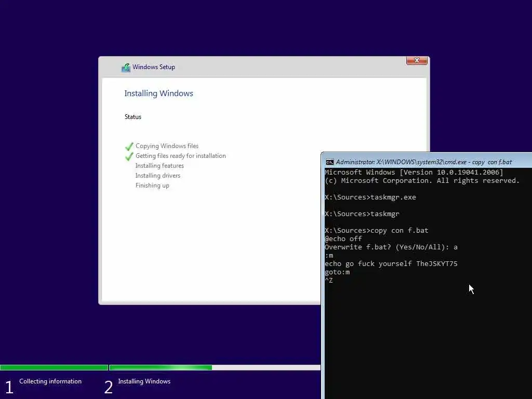Click the Collecting information stage label

50,381
